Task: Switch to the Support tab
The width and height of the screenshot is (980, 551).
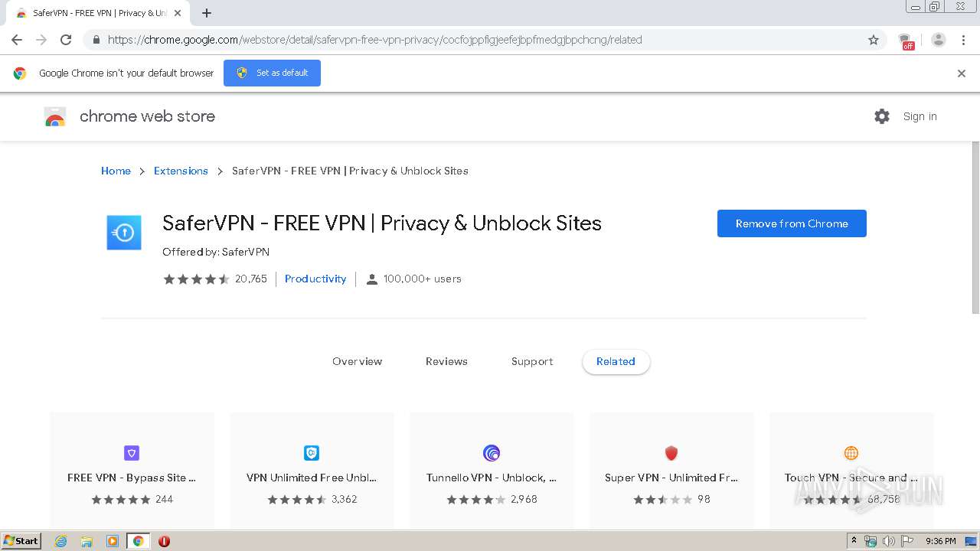Action: point(532,361)
